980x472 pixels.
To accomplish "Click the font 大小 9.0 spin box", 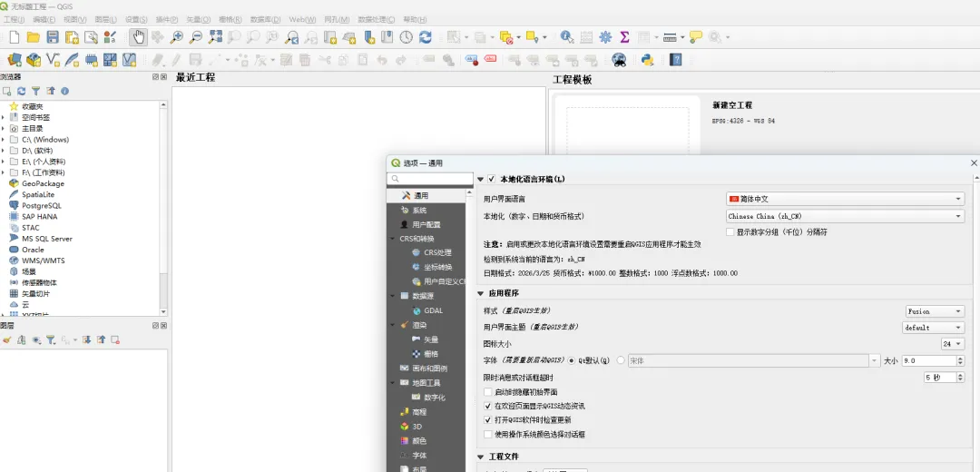I will coord(933,360).
